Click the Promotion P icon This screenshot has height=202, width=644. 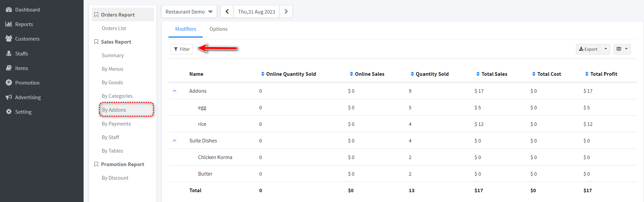click(9, 83)
